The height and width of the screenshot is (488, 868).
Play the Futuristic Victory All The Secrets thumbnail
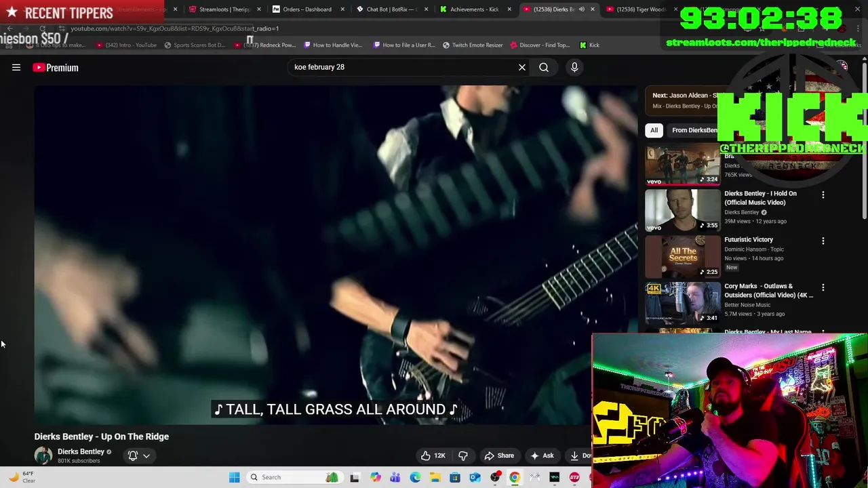(x=683, y=256)
